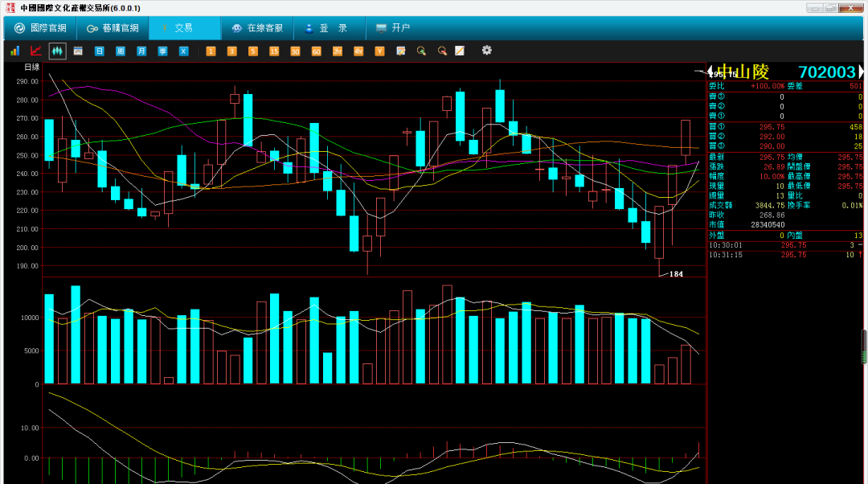Image resolution: width=868 pixels, height=484 pixels.
Task: Select the 1-minute period icon
Action: [211, 51]
